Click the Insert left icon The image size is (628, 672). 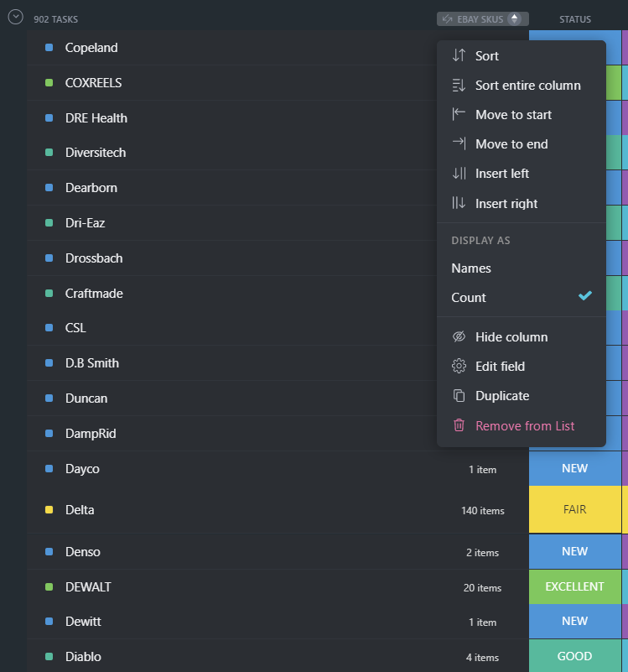[x=459, y=173]
